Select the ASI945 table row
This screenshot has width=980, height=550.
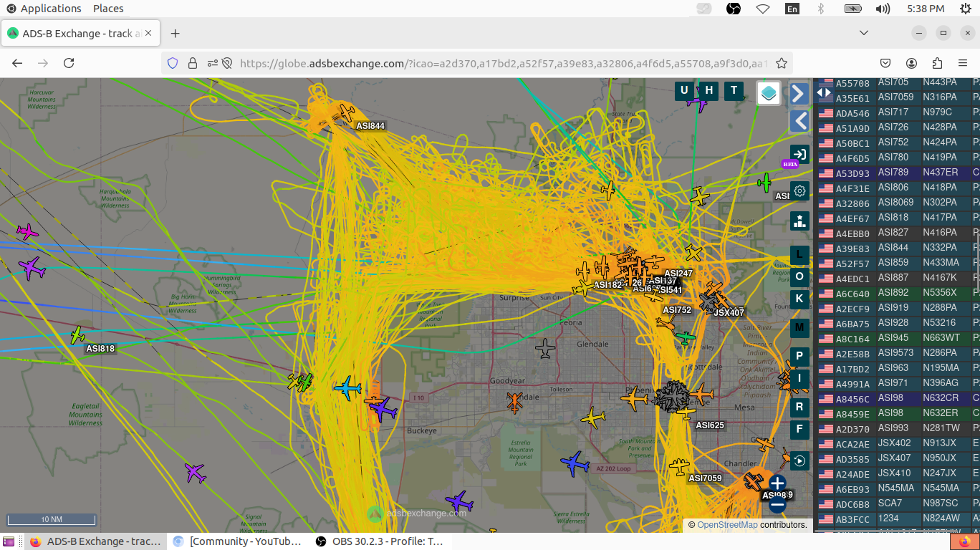tap(898, 338)
